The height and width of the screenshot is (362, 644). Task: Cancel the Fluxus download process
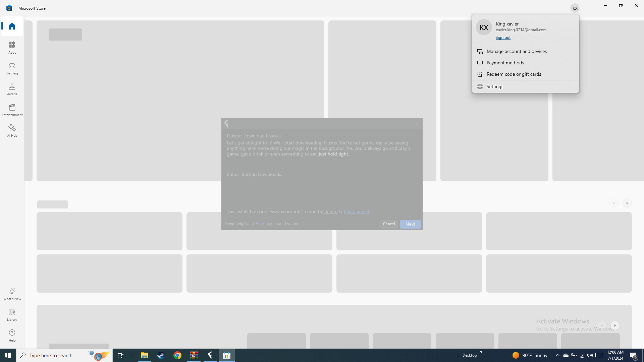point(389,224)
